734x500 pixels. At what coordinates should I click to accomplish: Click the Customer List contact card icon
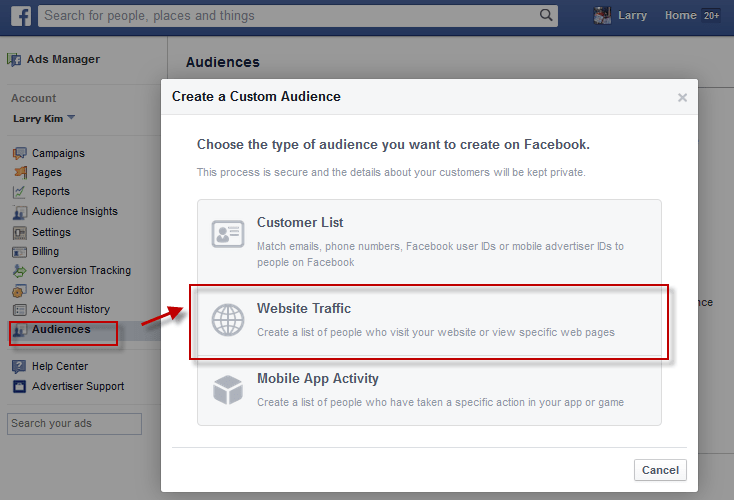point(228,234)
